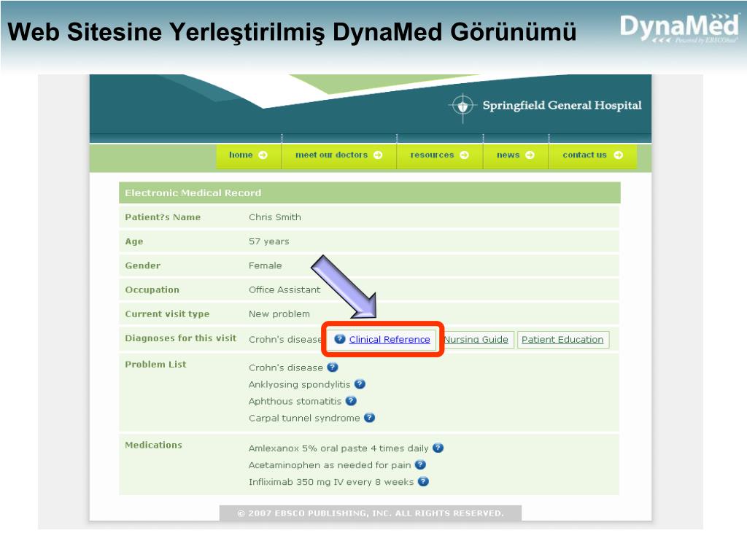Open the Clinical Reference link
Image resolution: width=747 pixels, height=560 pixels.
[x=390, y=339]
